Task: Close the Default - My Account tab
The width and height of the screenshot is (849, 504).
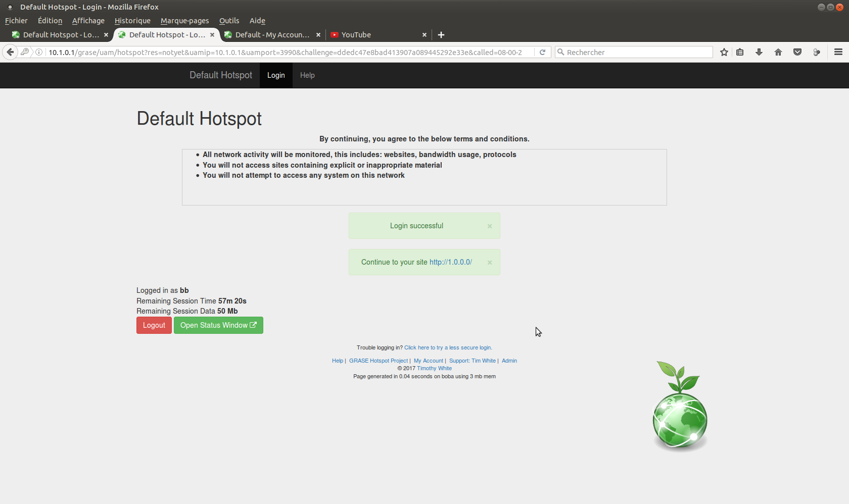Action: pyautogui.click(x=318, y=35)
